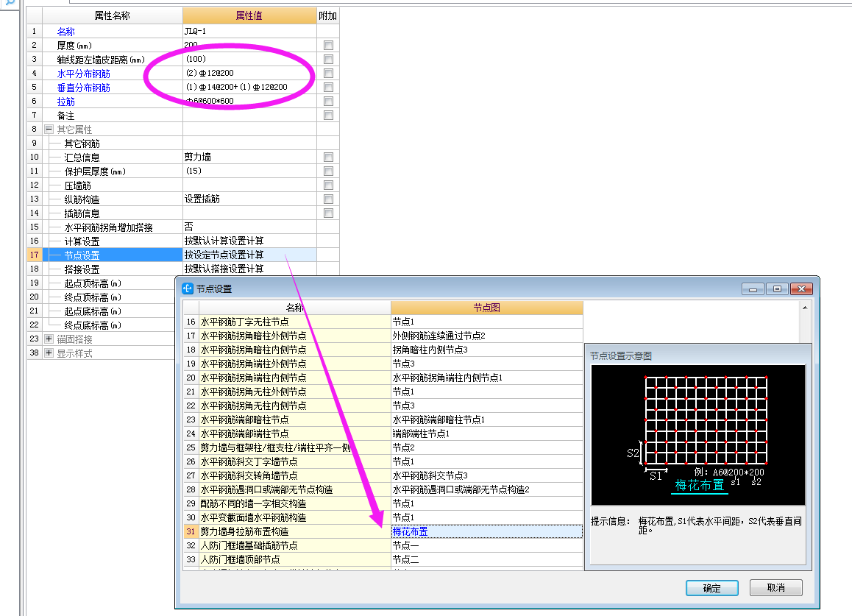Click the 垂直分布钢筋 blue property label
Screen dimensions: 852x616
point(83,87)
